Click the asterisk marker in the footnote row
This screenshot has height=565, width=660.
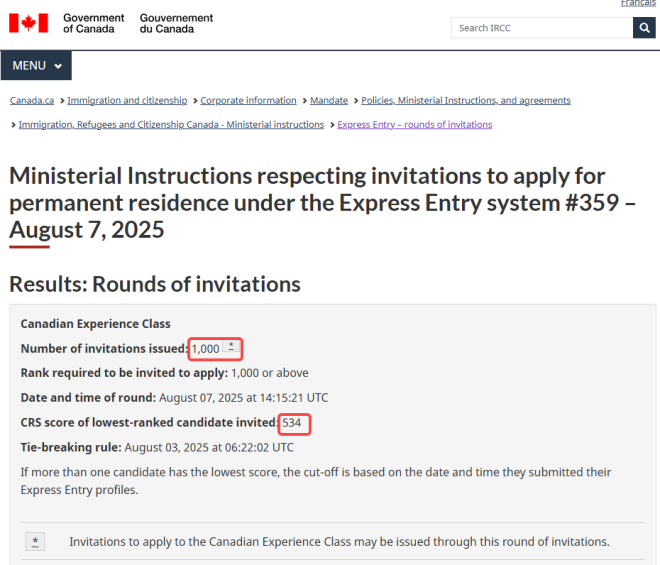pyautogui.click(x=36, y=542)
